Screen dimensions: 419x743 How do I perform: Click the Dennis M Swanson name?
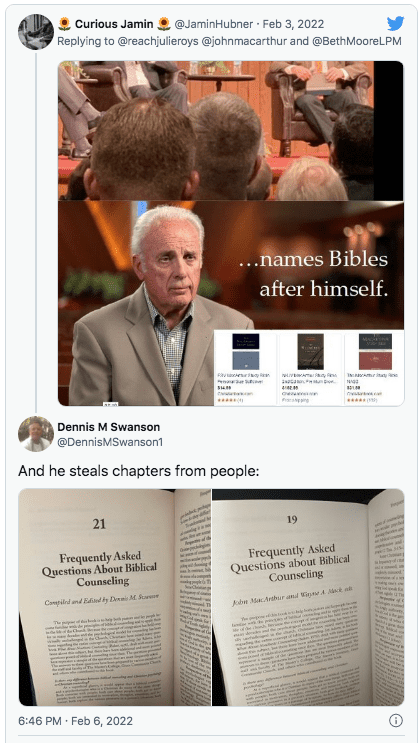point(109,426)
